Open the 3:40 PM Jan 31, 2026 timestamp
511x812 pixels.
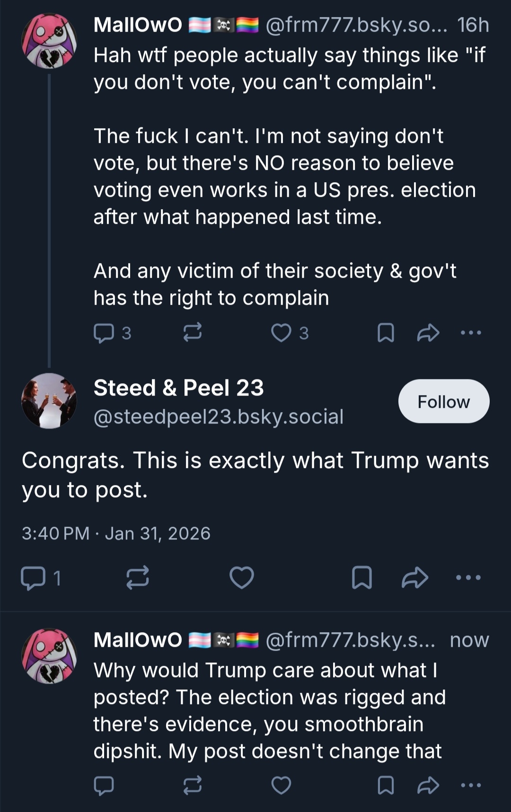(x=116, y=533)
